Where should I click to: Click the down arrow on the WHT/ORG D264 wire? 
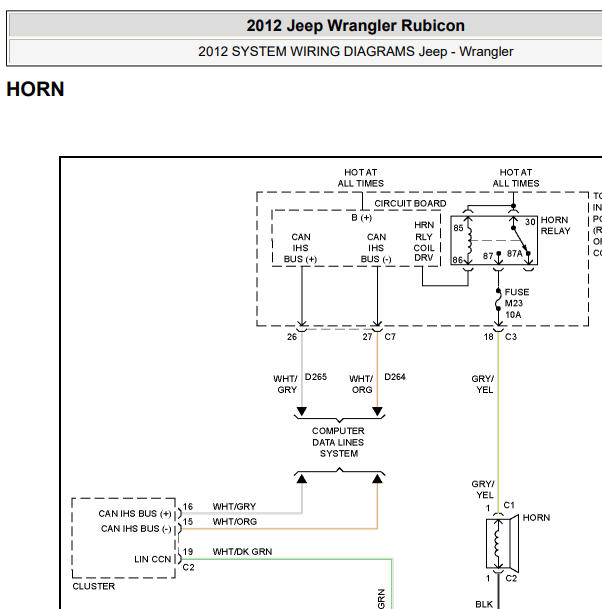pyautogui.click(x=377, y=411)
